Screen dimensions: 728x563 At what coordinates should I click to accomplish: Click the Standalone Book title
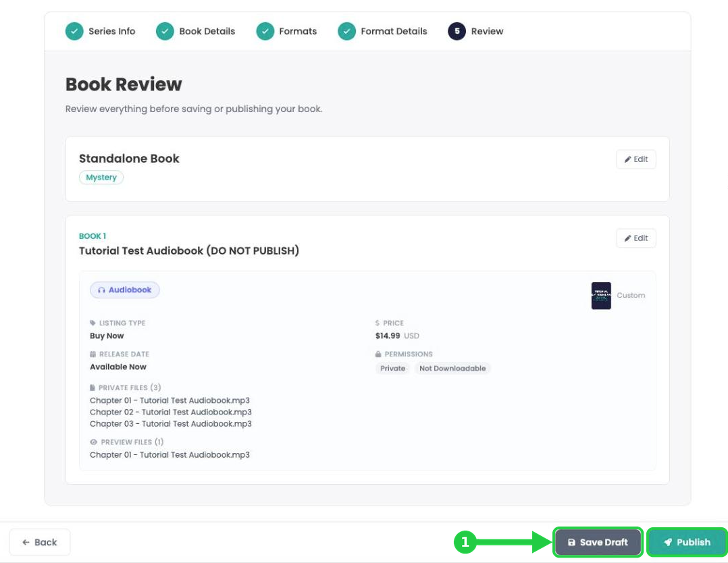click(129, 159)
